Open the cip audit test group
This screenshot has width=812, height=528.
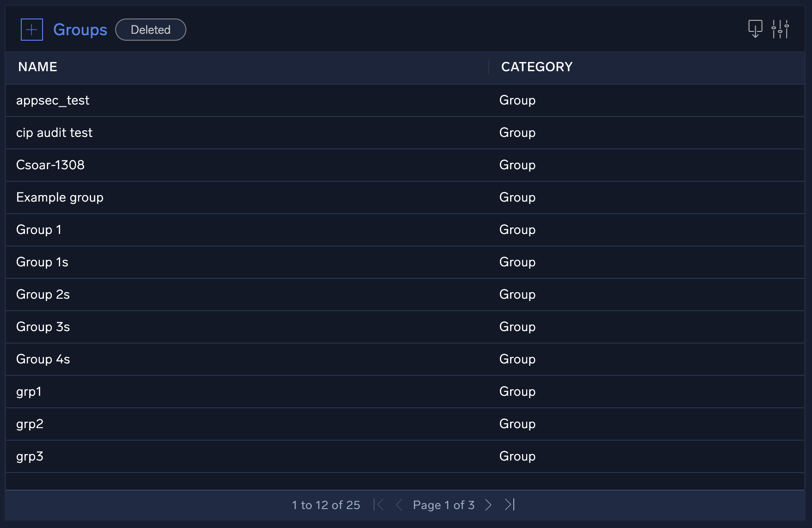click(x=54, y=133)
